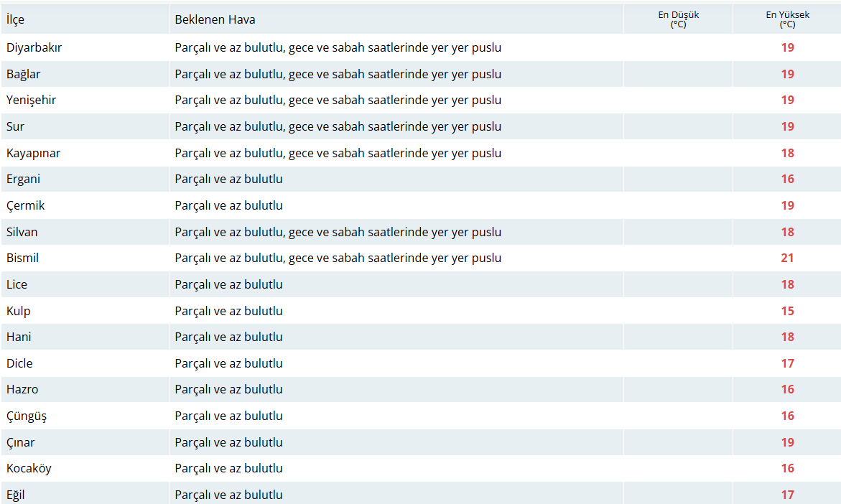Click the forecast text in Yenişehir row

338,101
